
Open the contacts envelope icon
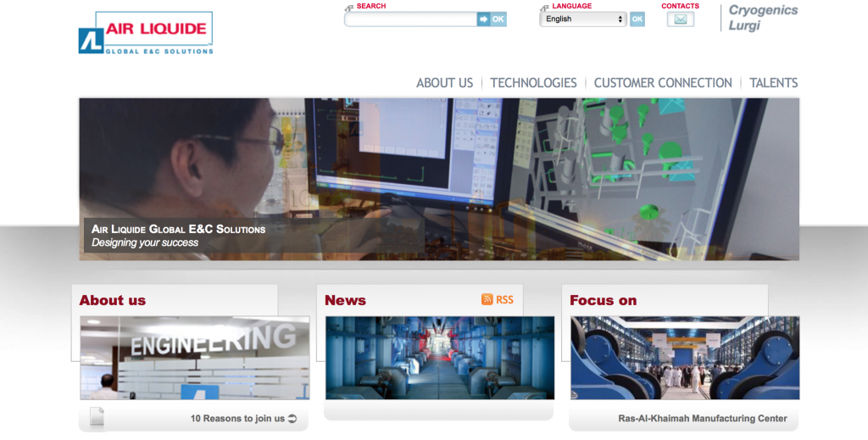(681, 19)
